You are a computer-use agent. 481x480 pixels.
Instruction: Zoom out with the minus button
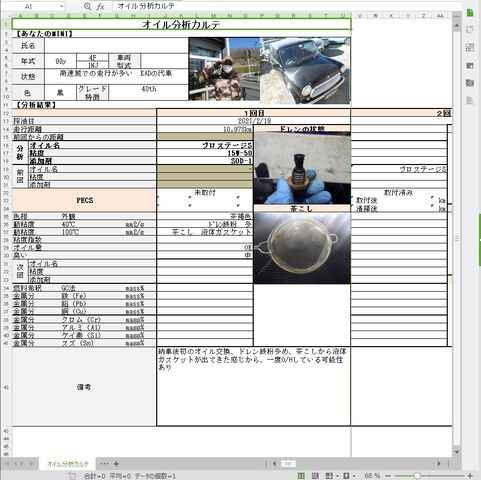(x=388, y=476)
